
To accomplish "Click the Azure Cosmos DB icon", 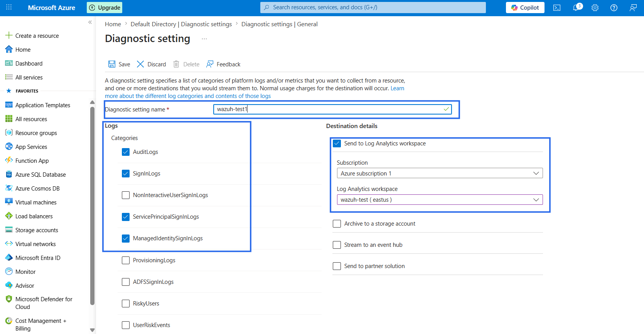I will point(9,188).
